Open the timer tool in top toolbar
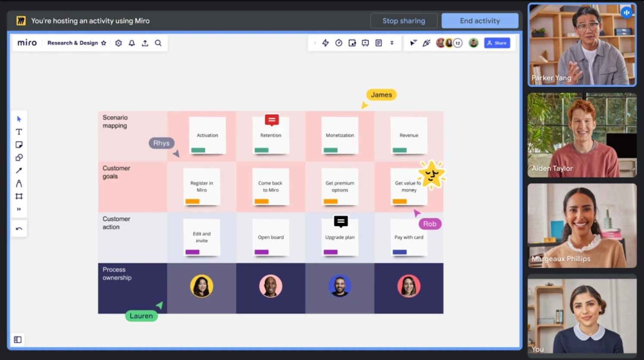This screenshot has height=360, width=644. pyautogui.click(x=339, y=43)
